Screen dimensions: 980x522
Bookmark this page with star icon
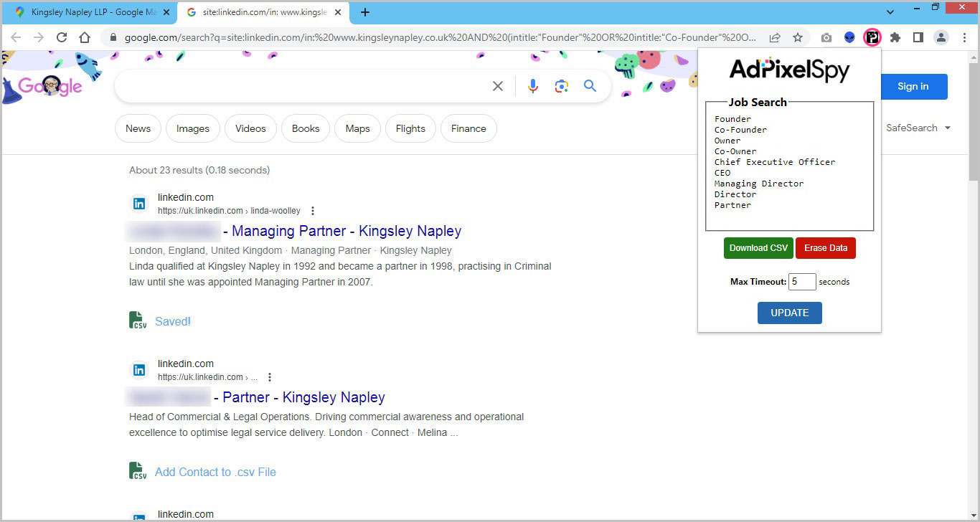click(798, 38)
